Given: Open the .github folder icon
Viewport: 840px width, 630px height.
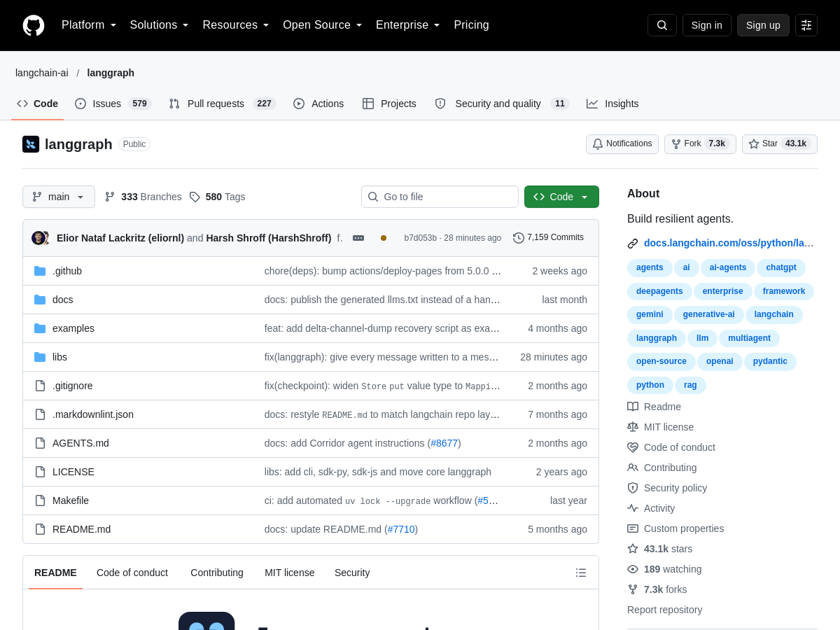Looking at the screenshot, I should click(x=40, y=271).
